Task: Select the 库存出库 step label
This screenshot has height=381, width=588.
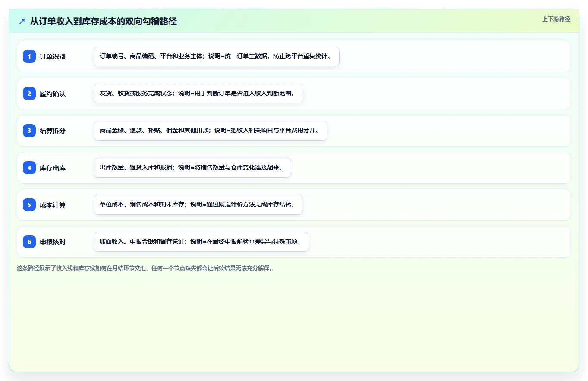Action: pos(53,168)
